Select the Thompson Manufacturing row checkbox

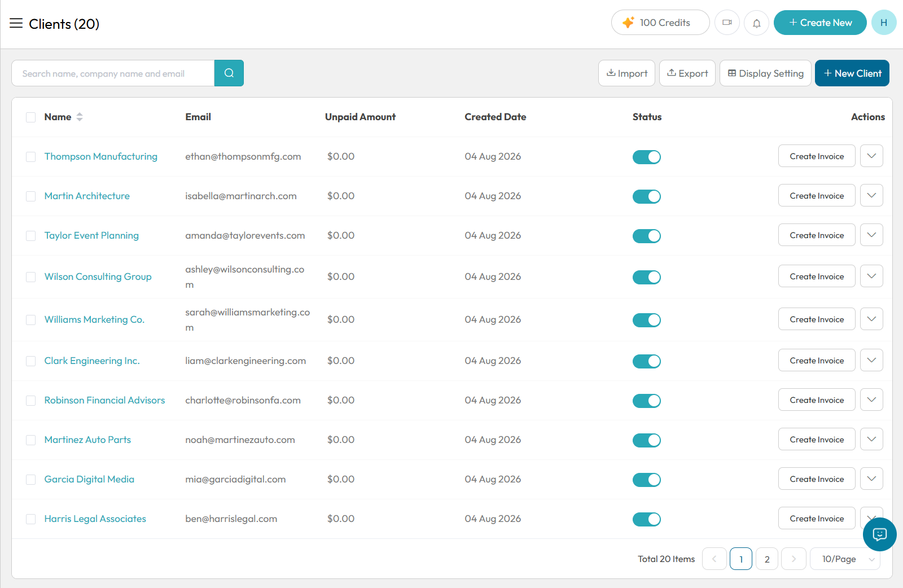coord(31,157)
